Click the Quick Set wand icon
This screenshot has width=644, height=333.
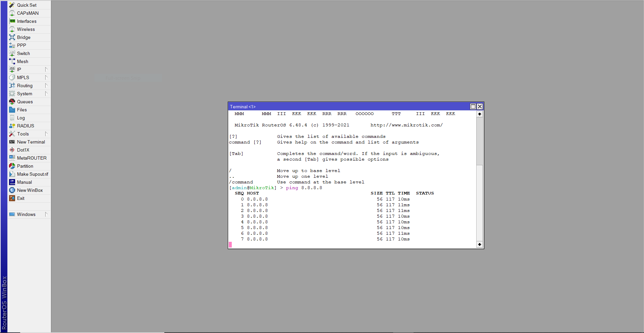point(12,5)
